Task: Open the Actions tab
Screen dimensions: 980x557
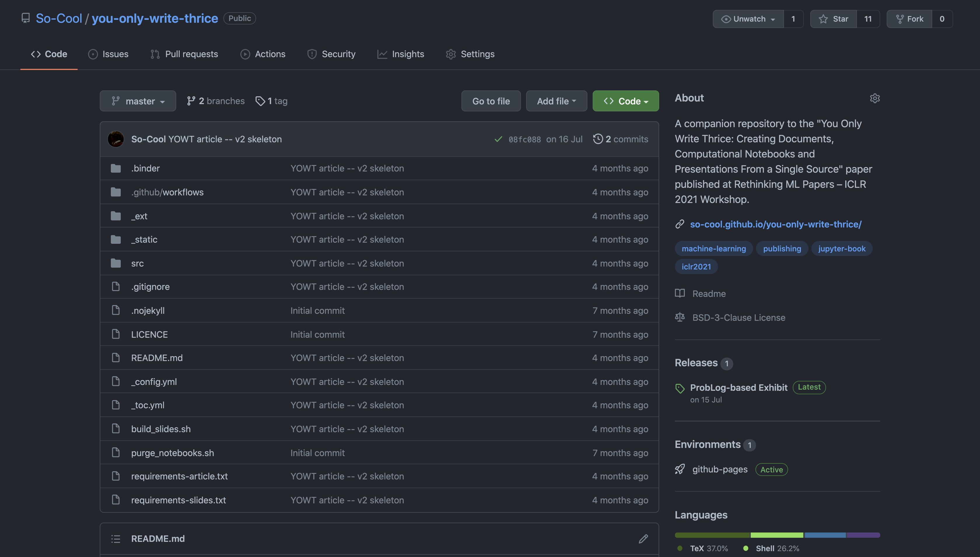Action: [x=263, y=54]
